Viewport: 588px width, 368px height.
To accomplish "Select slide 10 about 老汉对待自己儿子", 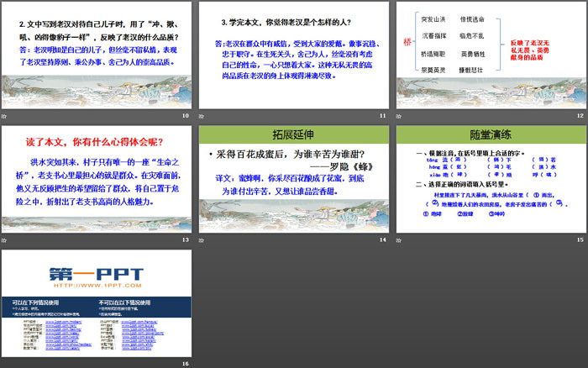I will pyautogui.click(x=97, y=55).
